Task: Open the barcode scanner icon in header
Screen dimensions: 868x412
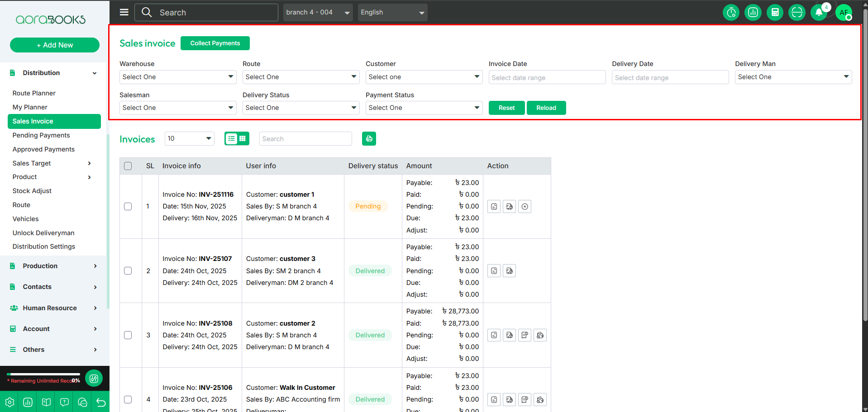Action: point(796,13)
